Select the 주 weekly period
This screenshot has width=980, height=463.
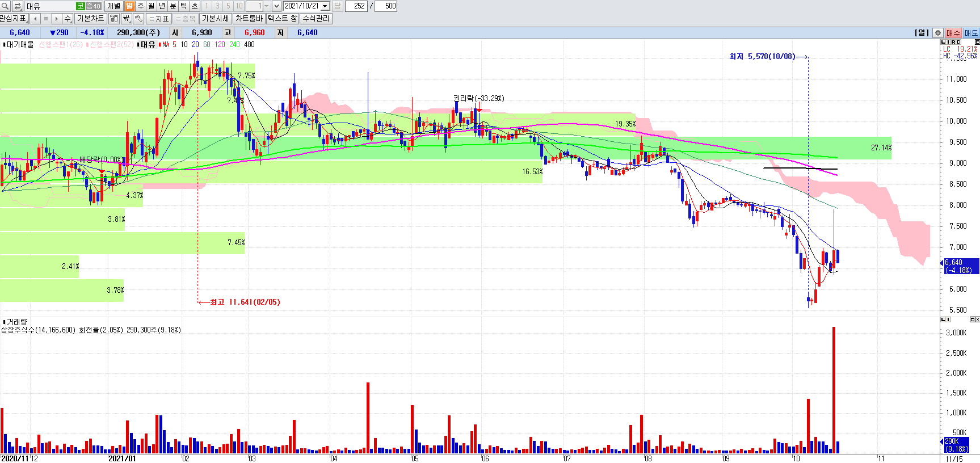(x=140, y=6)
